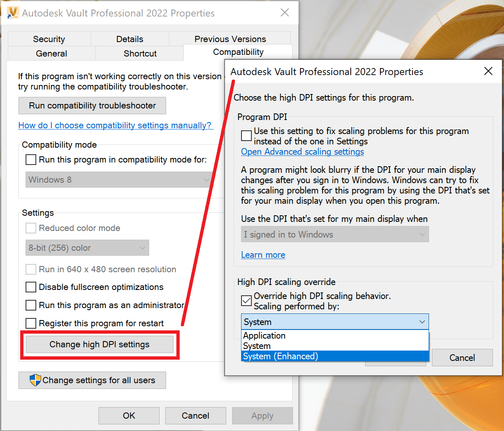Check Disable fullscreen optimizations
This screenshot has height=431, width=504.
pyautogui.click(x=30, y=287)
